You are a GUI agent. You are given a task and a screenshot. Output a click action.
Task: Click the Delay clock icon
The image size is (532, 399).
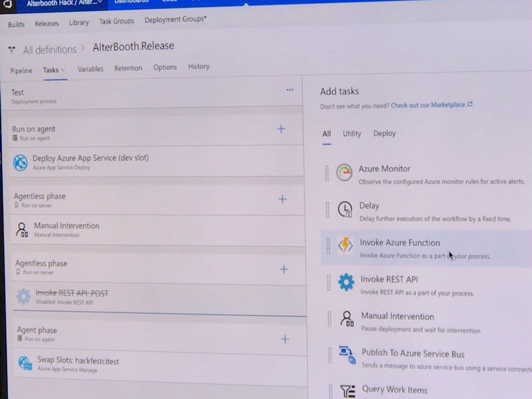[x=345, y=210]
